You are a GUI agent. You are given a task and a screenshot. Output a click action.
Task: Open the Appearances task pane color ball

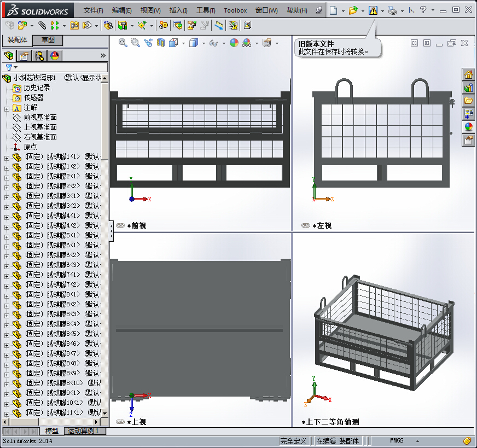[468, 127]
